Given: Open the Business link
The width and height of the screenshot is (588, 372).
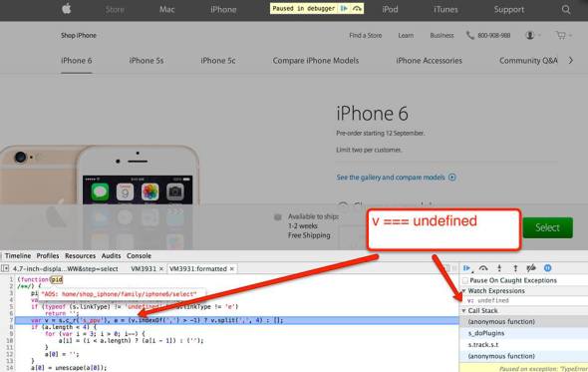Looking at the screenshot, I should [x=441, y=35].
